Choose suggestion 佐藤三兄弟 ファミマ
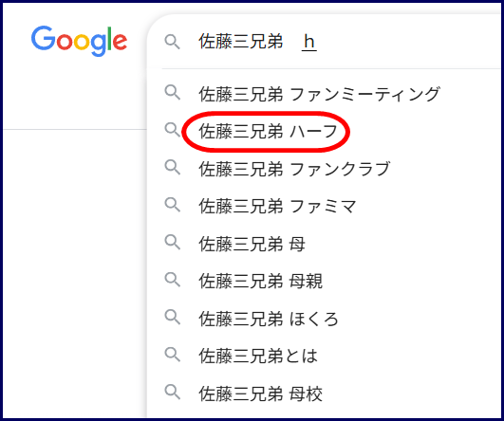This screenshot has width=504, height=421. 277,206
